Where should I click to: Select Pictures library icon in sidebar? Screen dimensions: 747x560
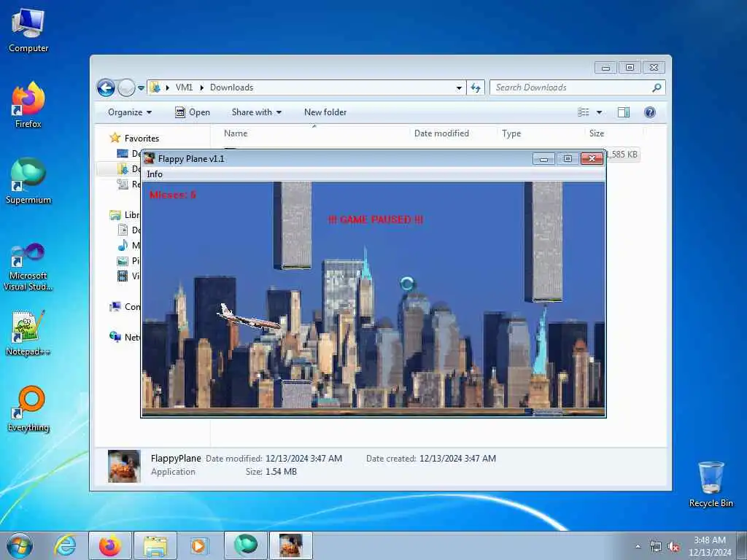click(123, 260)
